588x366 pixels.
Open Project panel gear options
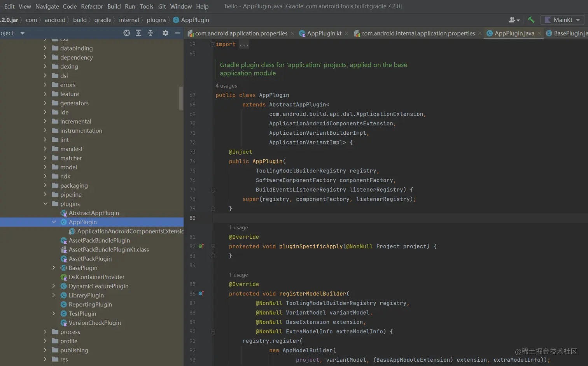click(x=165, y=33)
